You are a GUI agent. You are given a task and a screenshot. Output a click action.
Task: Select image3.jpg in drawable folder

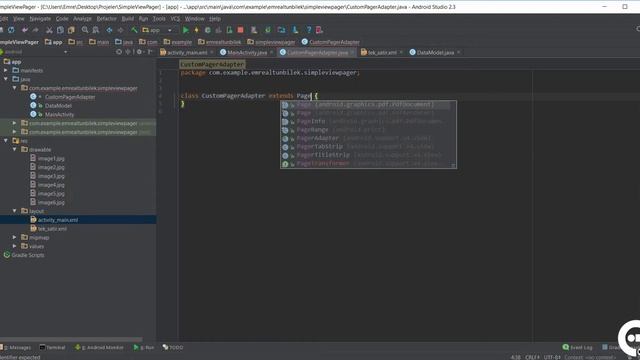point(51,176)
